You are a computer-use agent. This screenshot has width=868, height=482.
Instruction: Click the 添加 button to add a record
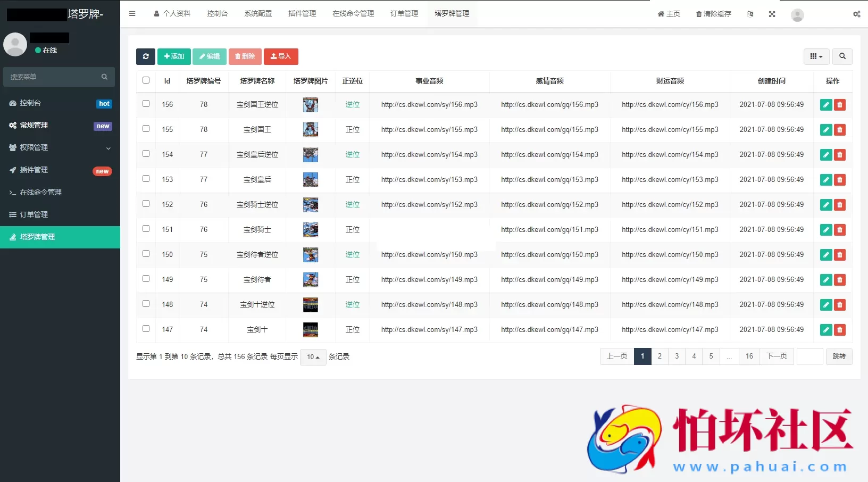click(x=174, y=56)
